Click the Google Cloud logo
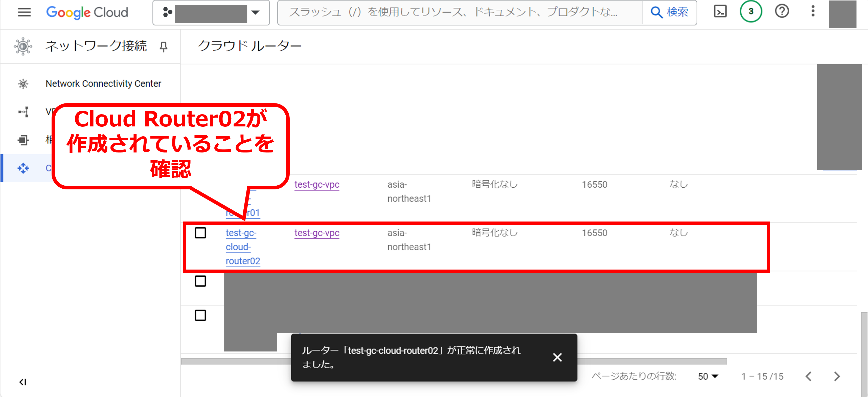This screenshot has height=397, width=868. [x=87, y=12]
